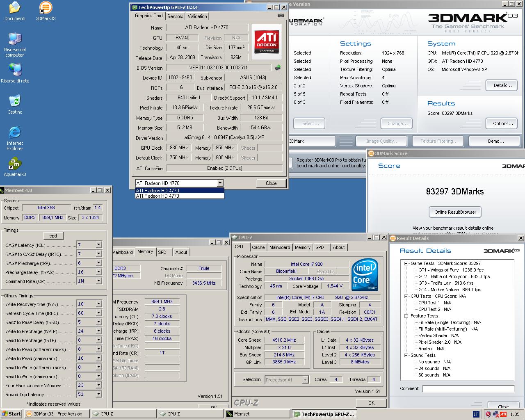Image resolution: width=525 pixels, height=420 pixels.
Task: Select GT2 - Battle of Proxycon result row
Action: (x=454, y=276)
